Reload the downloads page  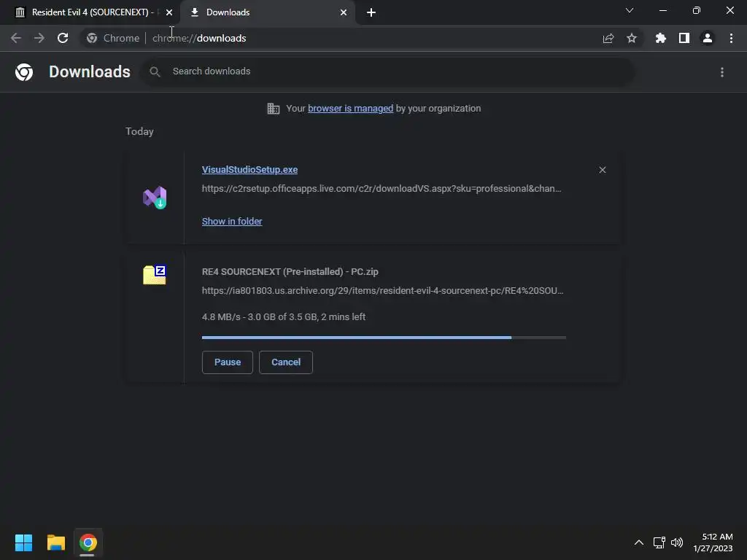pos(63,38)
